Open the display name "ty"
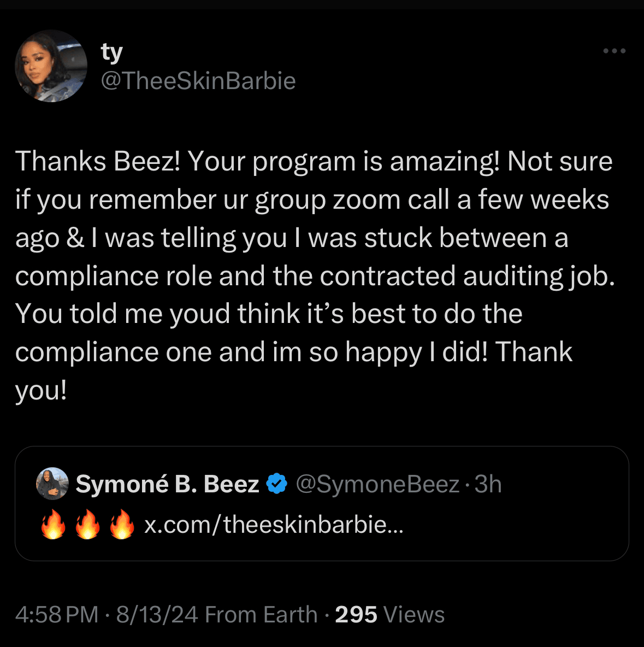Image resolution: width=644 pixels, height=647 pixels. click(111, 52)
